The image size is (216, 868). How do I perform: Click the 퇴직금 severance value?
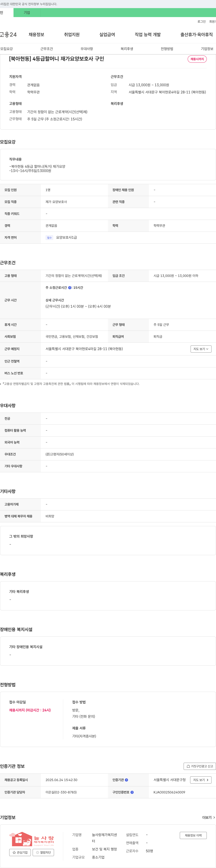[x=158, y=337]
